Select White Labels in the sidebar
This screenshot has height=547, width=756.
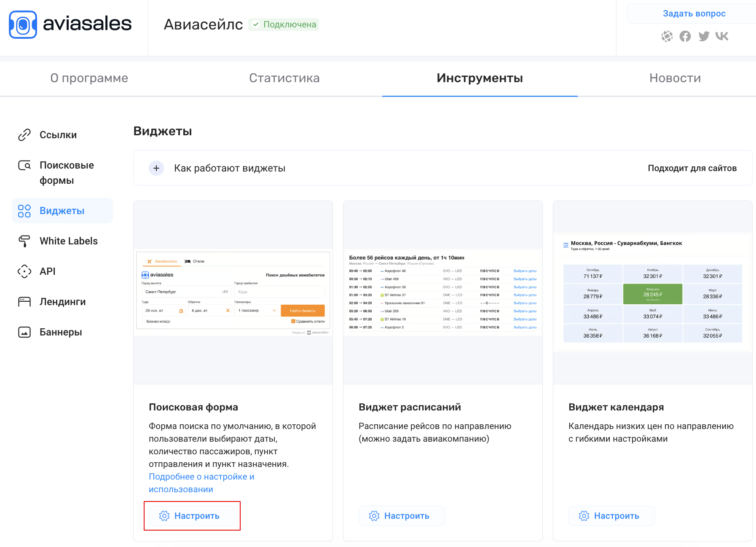(x=68, y=241)
